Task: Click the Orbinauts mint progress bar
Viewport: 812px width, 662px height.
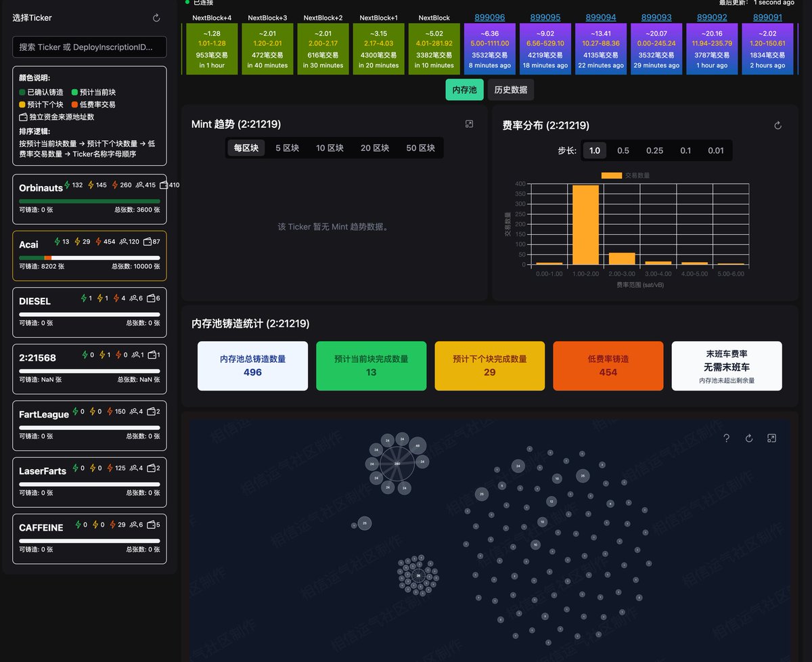Action: pos(89,201)
